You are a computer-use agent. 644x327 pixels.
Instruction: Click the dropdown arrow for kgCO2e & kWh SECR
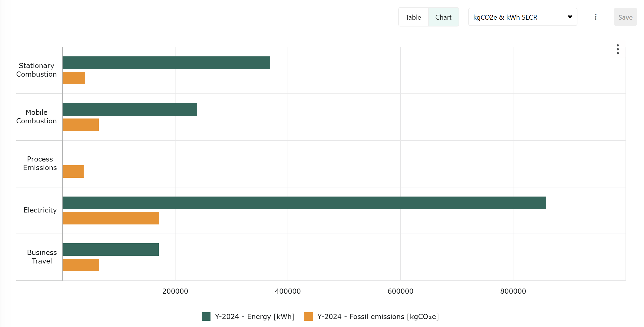click(x=570, y=17)
